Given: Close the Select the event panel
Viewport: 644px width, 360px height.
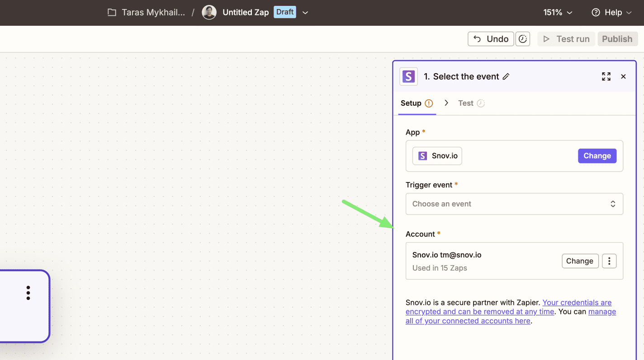Looking at the screenshot, I should pyautogui.click(x=623, y=77).
